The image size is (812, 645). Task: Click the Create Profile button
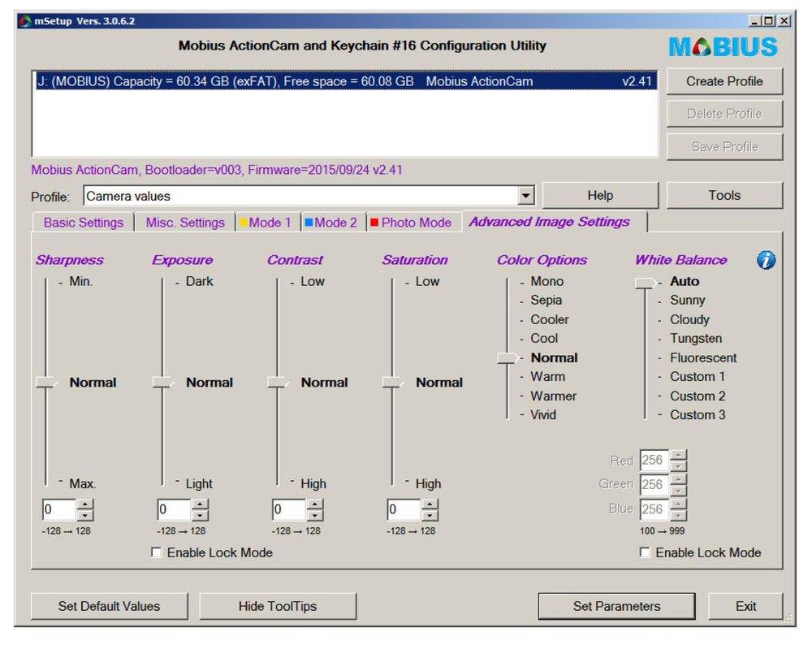click(x=724, y=81)
